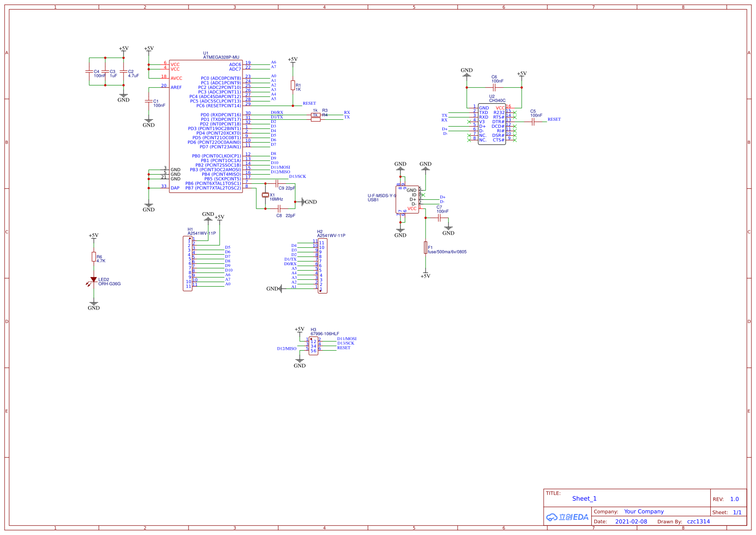Viewport: 756px width, 535px height.
Task: Click the D12/MISO net label at H3
Action: click(x=286, y=348)
